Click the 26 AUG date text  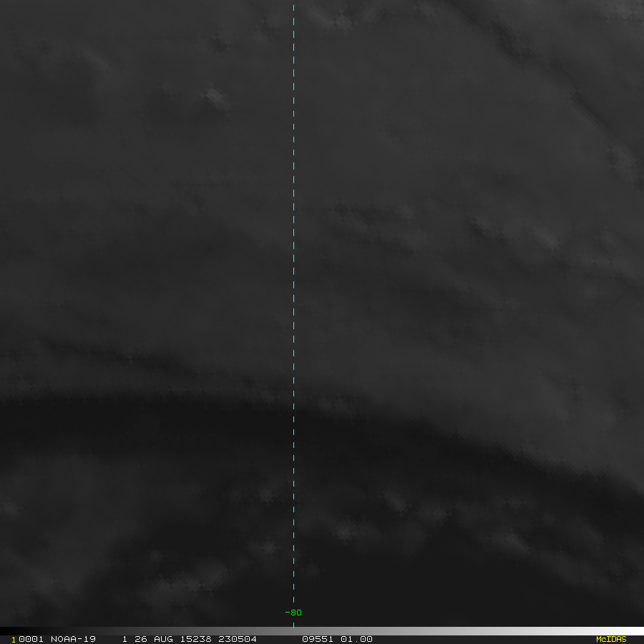point(154,639)
